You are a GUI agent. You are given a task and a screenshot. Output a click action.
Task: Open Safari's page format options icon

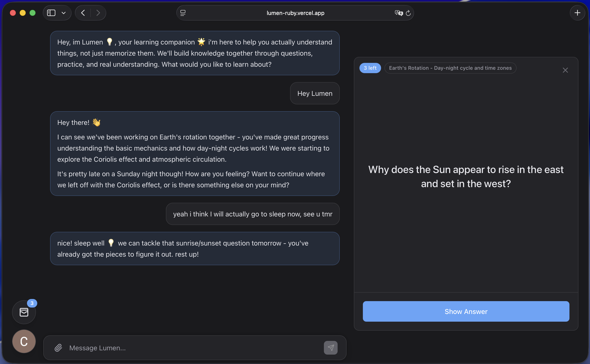coord(183,13)
